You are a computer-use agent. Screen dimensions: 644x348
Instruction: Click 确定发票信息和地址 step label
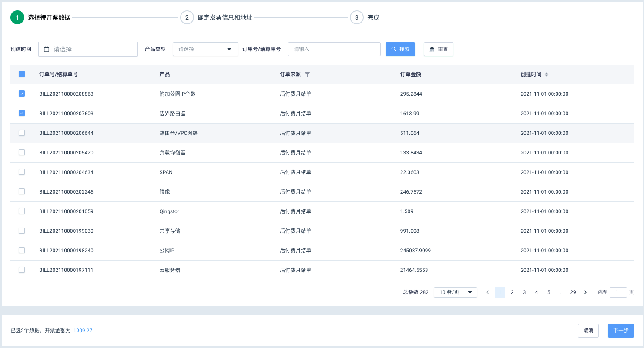point(225,17)
